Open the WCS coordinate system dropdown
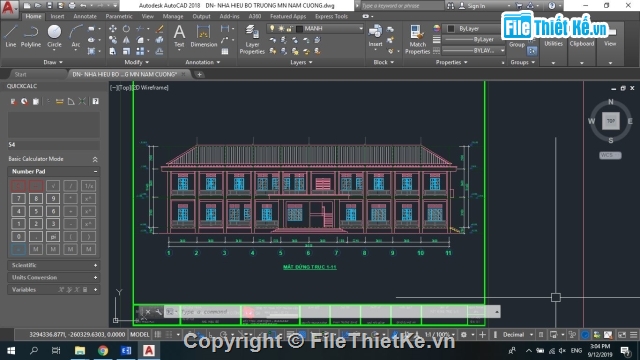 click(x=610, y=155)
